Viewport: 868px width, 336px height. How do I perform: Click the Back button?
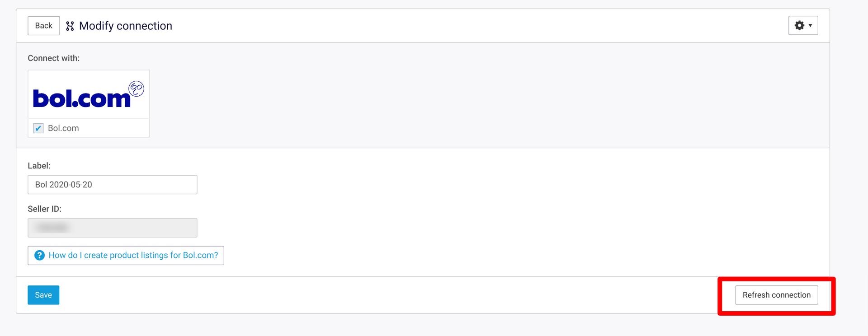43,26
